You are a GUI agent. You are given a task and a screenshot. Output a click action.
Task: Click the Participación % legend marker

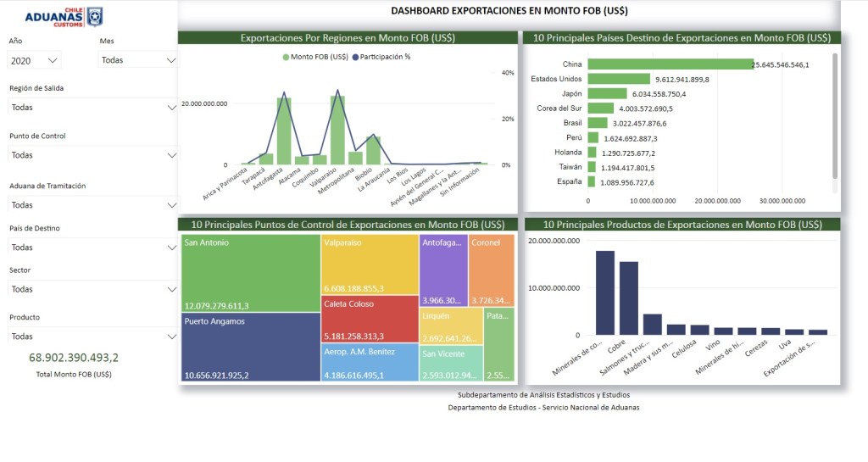point(354,57)
